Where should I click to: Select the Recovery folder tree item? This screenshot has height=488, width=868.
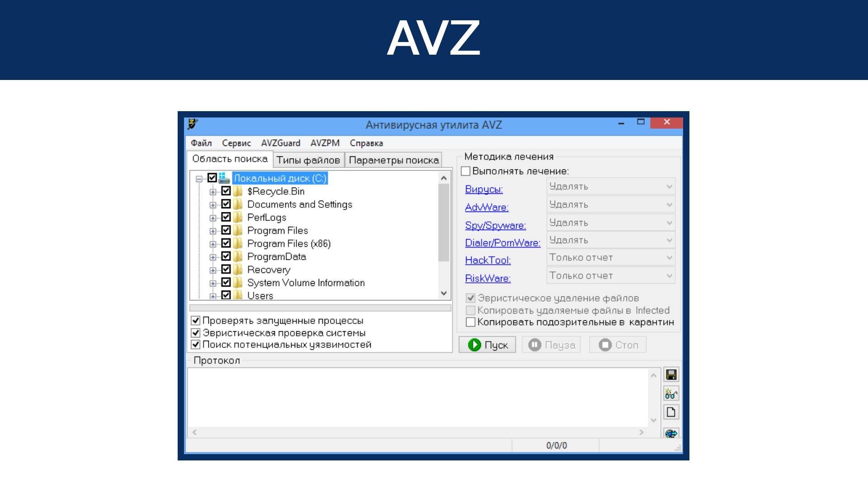(269, 270)
